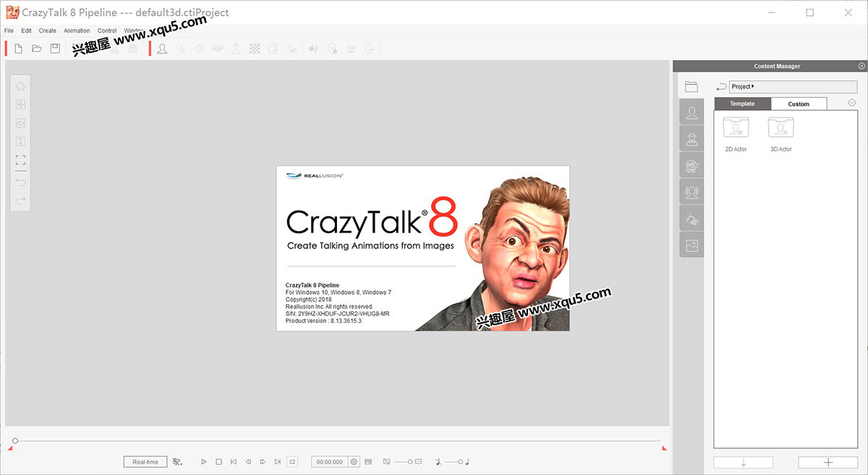Toggle the Real-time playback mode button
Image resolution: width=868 pixels, height=475 pixels.
click(x=145, y=461)
